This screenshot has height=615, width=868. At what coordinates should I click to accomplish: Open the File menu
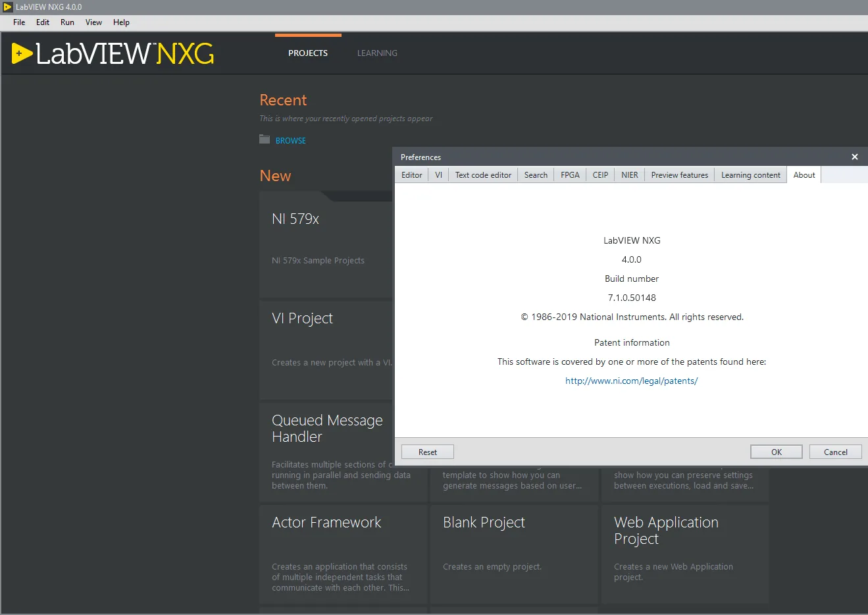tap(19, 22)
